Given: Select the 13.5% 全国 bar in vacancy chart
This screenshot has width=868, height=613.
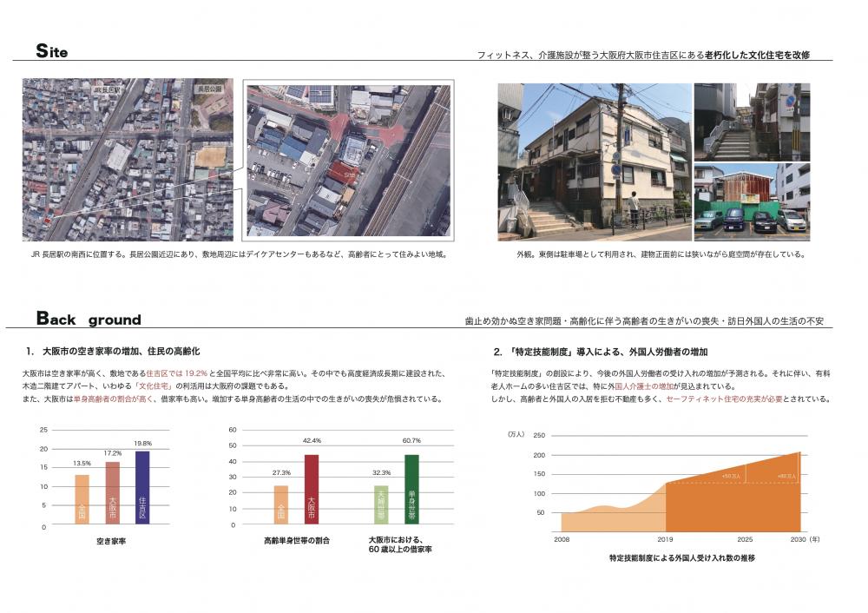Looking at the screenshot, I should click(x=82, y=499).
